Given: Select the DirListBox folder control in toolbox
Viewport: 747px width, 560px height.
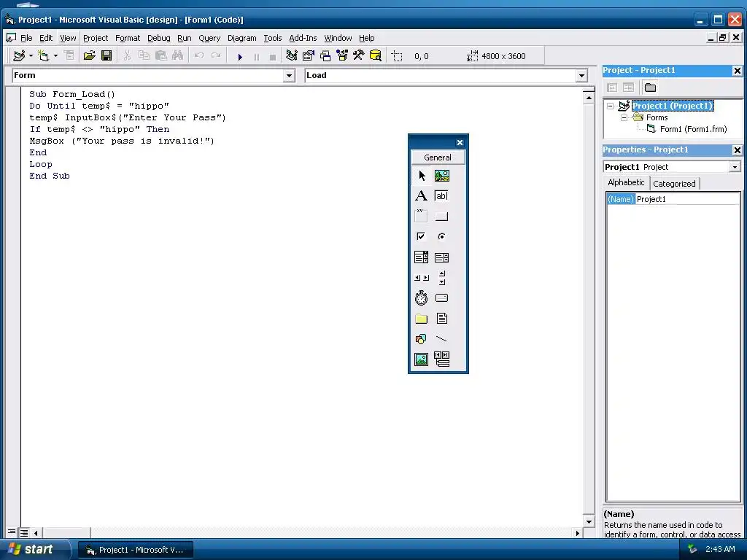Looking at the screenshot, I should pyautogui.click(x=421, y=319).
